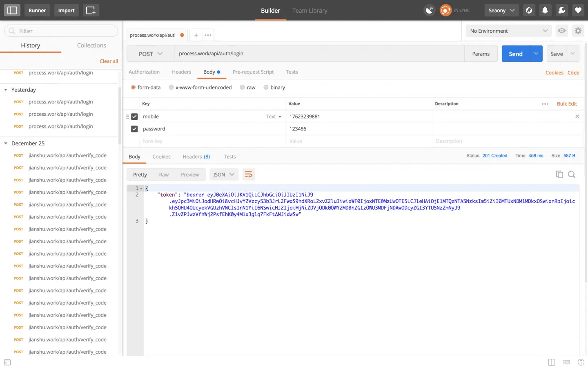Click the blue Send button
This screenshot has width=588, height=368.
point(516,54)
